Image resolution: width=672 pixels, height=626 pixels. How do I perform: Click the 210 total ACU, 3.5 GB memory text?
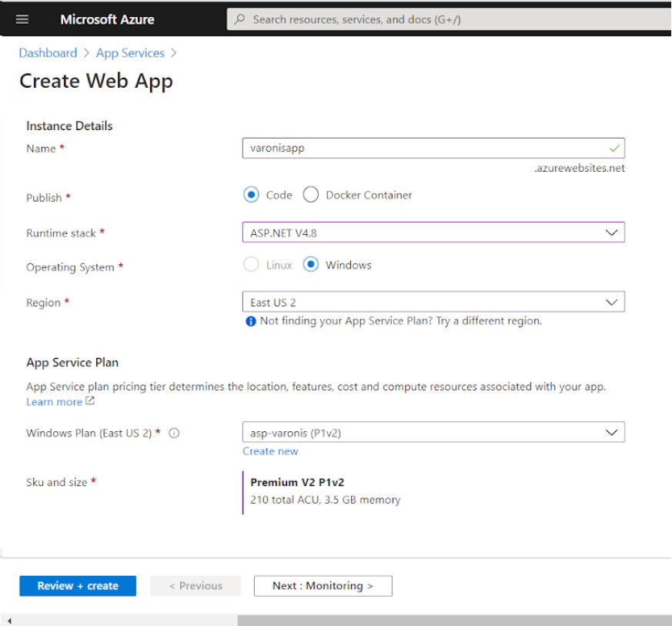[x=326, y=500]
